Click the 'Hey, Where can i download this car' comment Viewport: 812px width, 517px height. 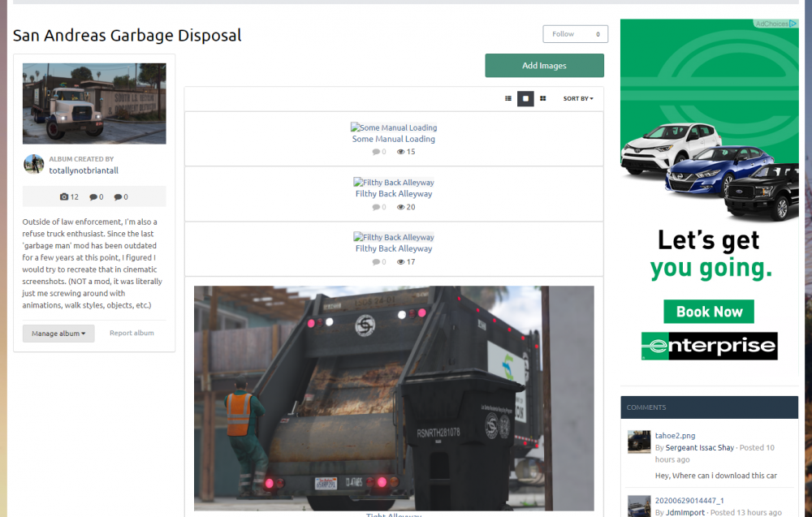715,476
